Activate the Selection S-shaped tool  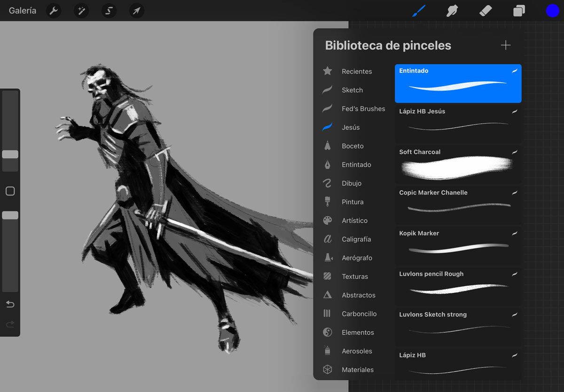coord(109,10)
